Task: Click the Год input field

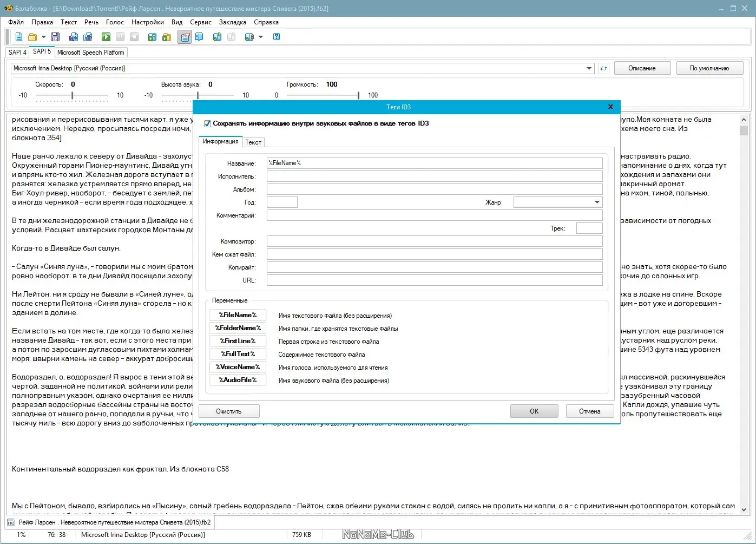Action: pos(282,202)
